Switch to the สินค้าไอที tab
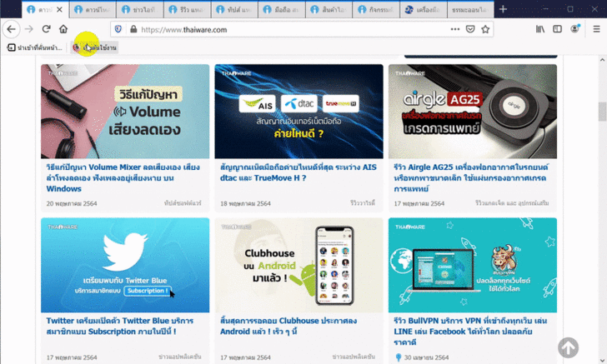 (329, 10)
